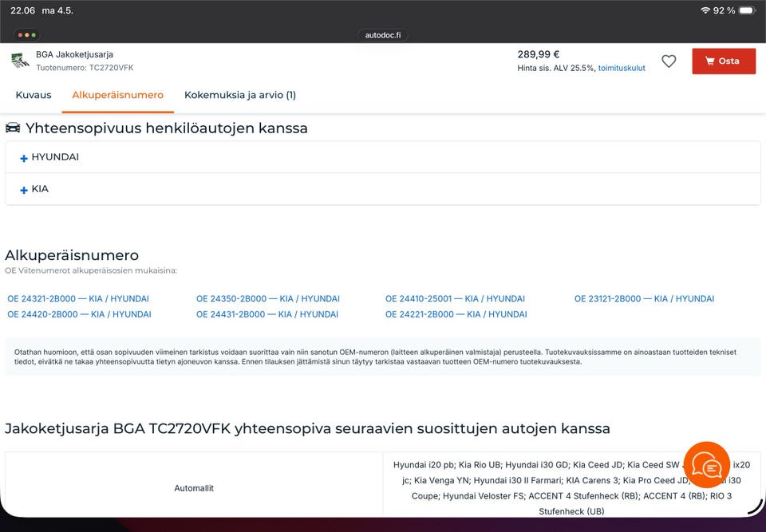Click the Jakoketjusarja BGA TC2720VFK yhteensopiva heading
766x532 pixels.
(x=307, y=428)
